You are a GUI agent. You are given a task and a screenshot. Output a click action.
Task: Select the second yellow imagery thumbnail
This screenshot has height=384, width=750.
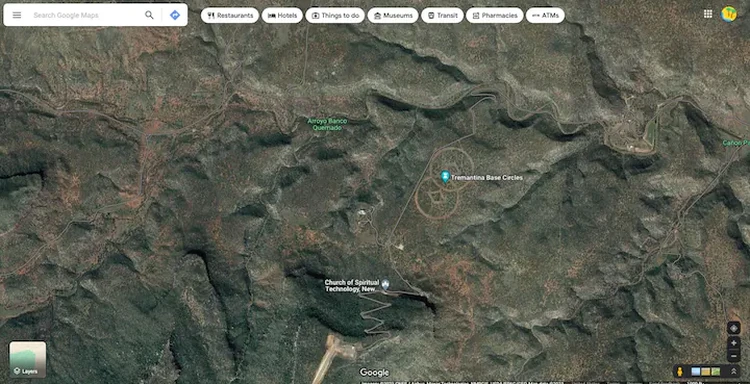(x=706, y=372)
